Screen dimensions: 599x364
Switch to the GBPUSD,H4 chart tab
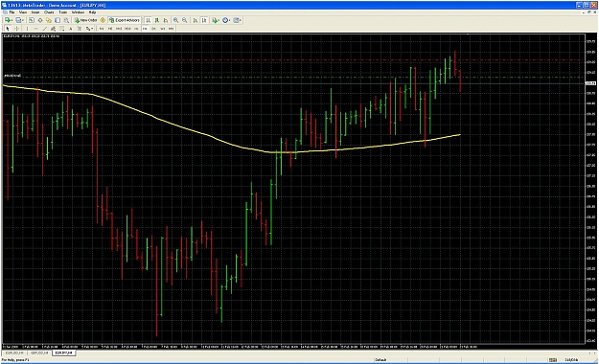[39, 353]
